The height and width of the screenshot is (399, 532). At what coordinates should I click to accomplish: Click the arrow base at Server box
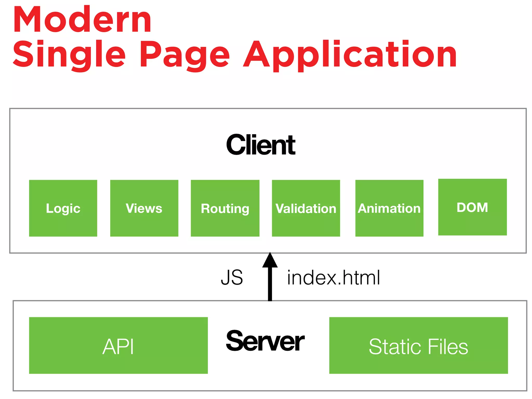pyautogui.click(x=270, y=298)
